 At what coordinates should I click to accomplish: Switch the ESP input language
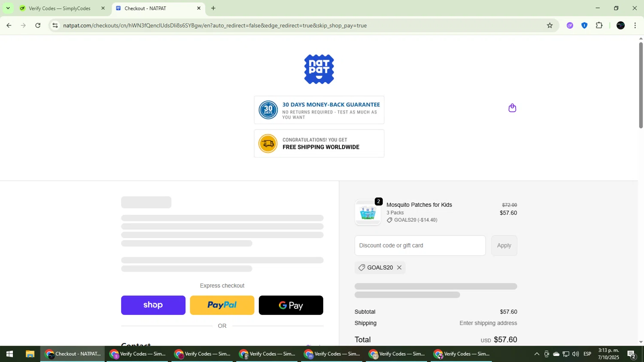tap(587, 354)
